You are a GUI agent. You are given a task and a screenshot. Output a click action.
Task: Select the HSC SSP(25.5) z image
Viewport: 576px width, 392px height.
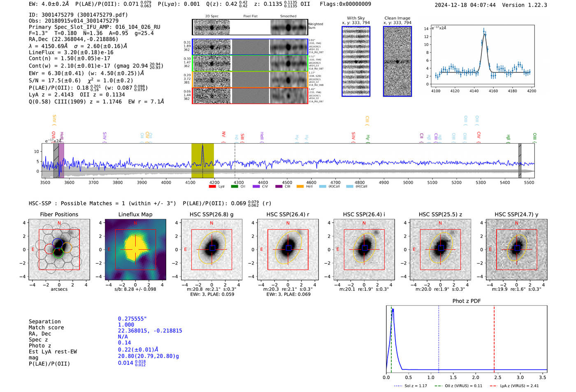point(440,250)
